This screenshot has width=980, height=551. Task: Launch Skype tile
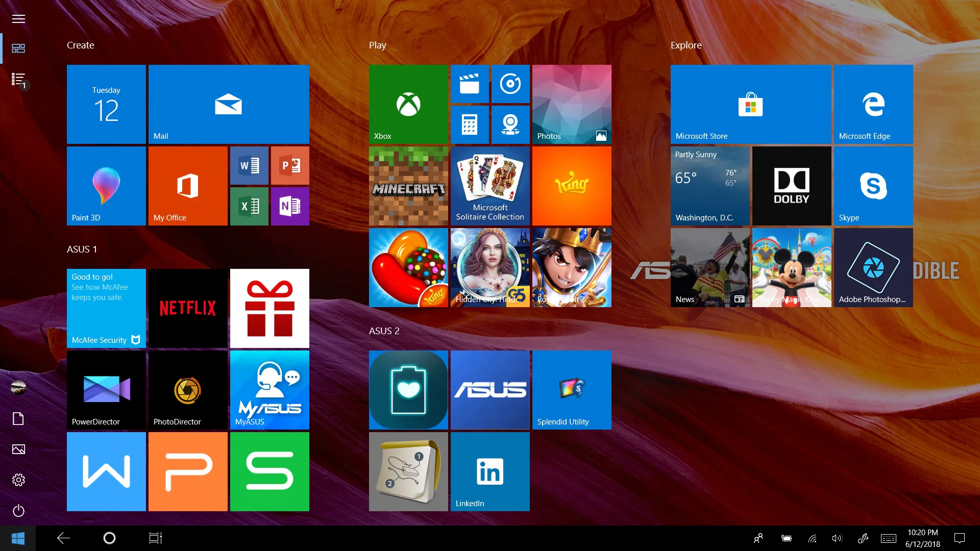point(873,186)
